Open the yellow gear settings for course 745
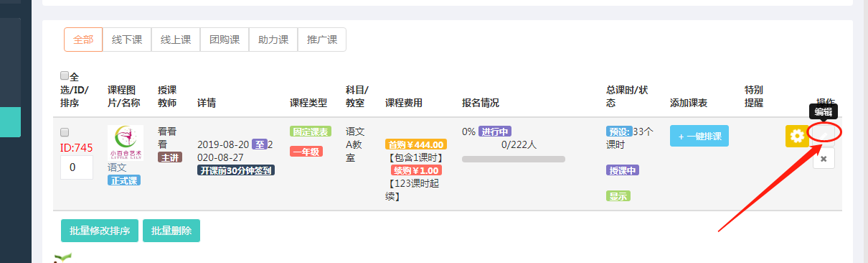Viewport: 868px width, 263px height. coord(796,135)
